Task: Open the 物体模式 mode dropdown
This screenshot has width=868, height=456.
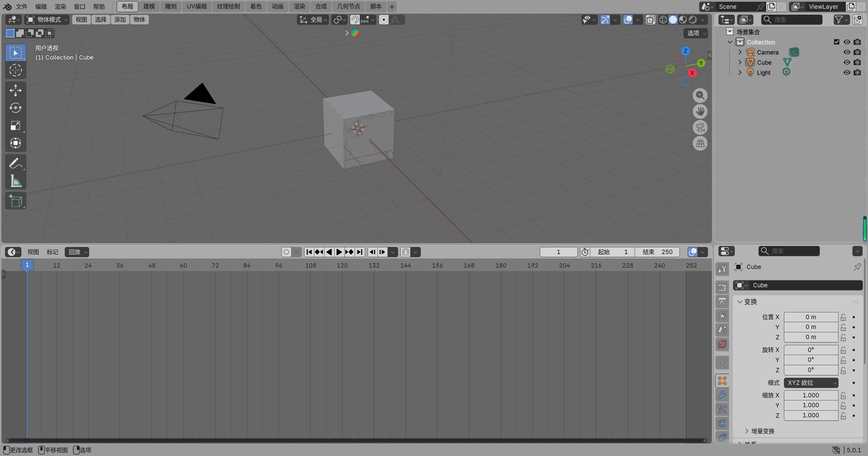Action: (47, 20)
